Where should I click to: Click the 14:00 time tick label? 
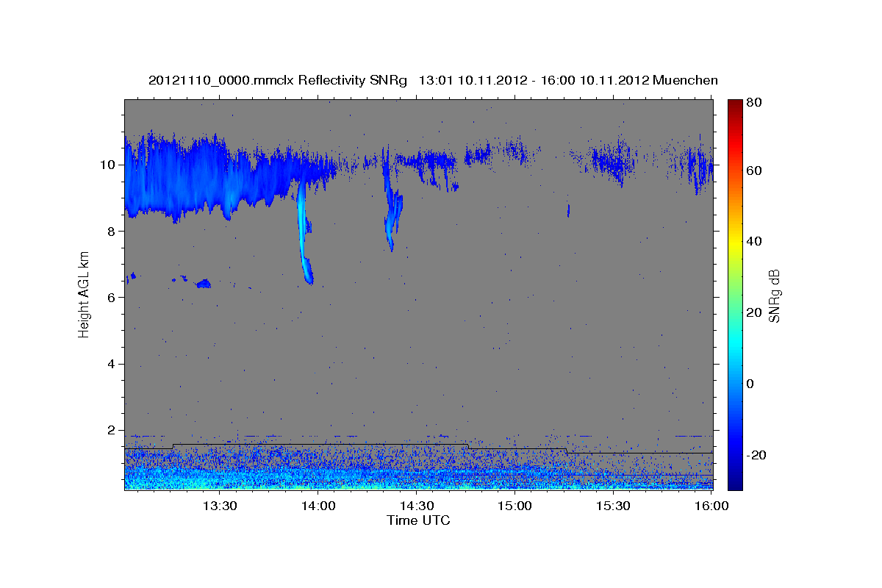318,506
